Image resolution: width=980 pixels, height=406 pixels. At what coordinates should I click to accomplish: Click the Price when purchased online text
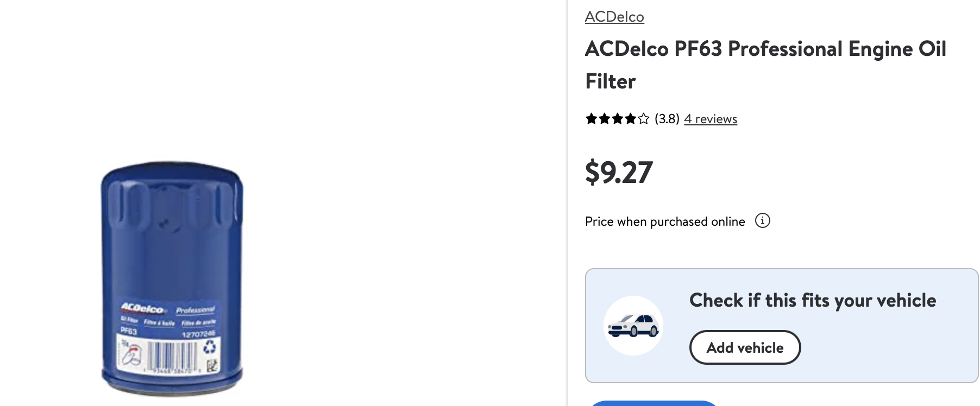click(x=665, y=221)
